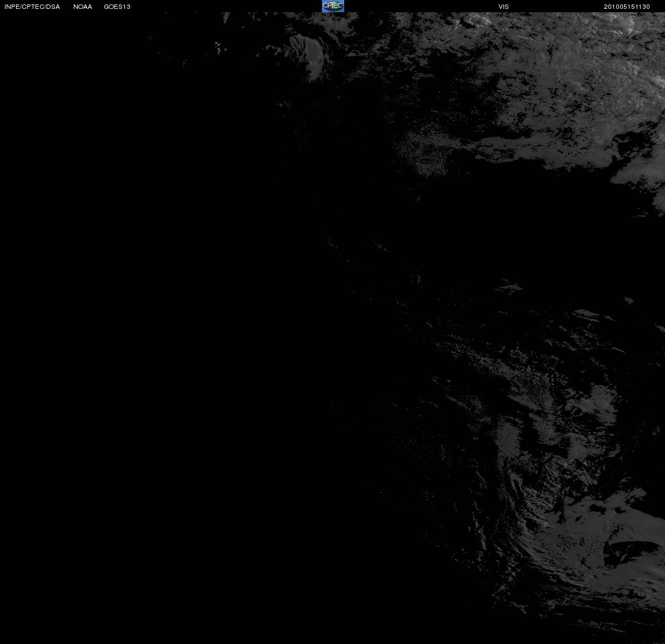Click the GOES13 satellite label
Screen dimensions: 665x644
(x=117, y=7)
